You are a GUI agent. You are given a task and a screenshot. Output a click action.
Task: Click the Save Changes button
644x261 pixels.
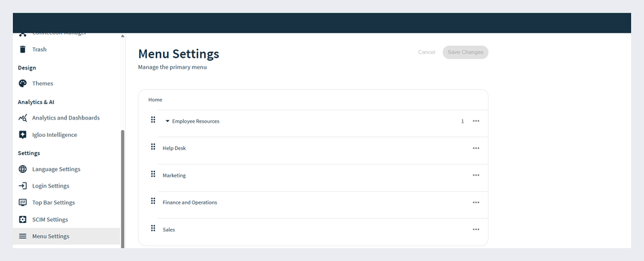click(466, 52)
